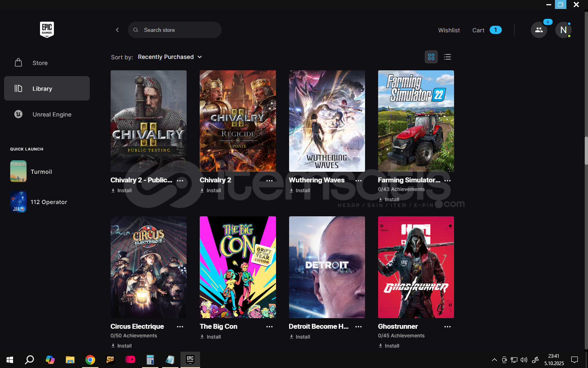Open Windows Search from taskbar
The height and width of the screenshot is (368, 588).
pos(29,360)
